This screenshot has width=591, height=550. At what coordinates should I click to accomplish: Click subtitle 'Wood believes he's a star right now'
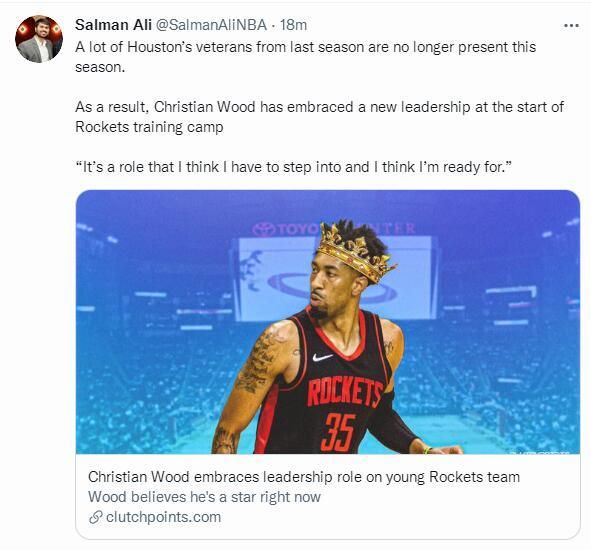pyautogui.click(x=204, y=497)
